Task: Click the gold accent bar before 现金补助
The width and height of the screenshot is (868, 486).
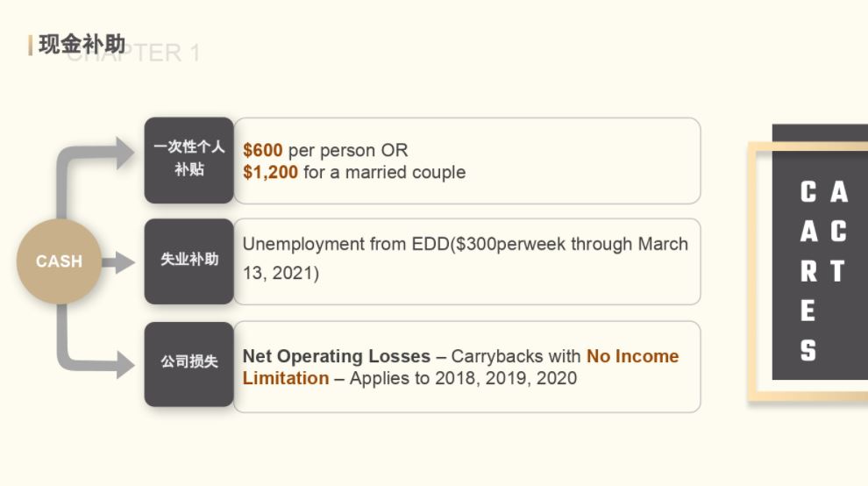Action: tap(31, 45)
